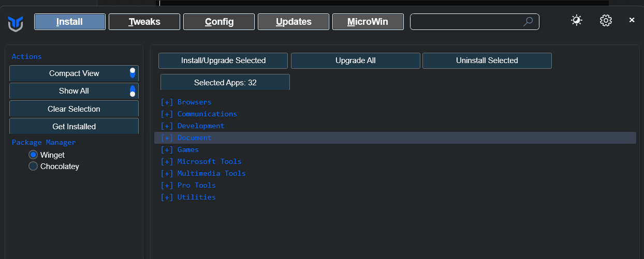Toggle the Compact View switch
644x259 pixels.
[x=133, y=73]
